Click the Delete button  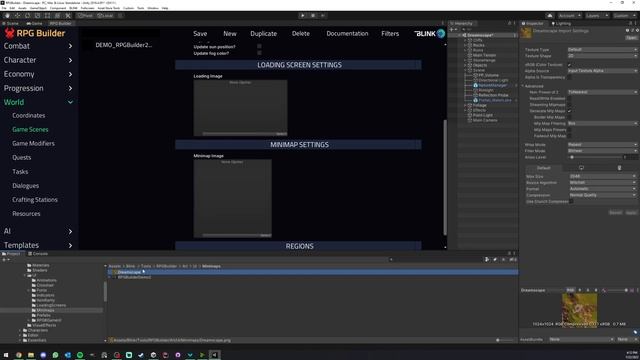(301, 34)
